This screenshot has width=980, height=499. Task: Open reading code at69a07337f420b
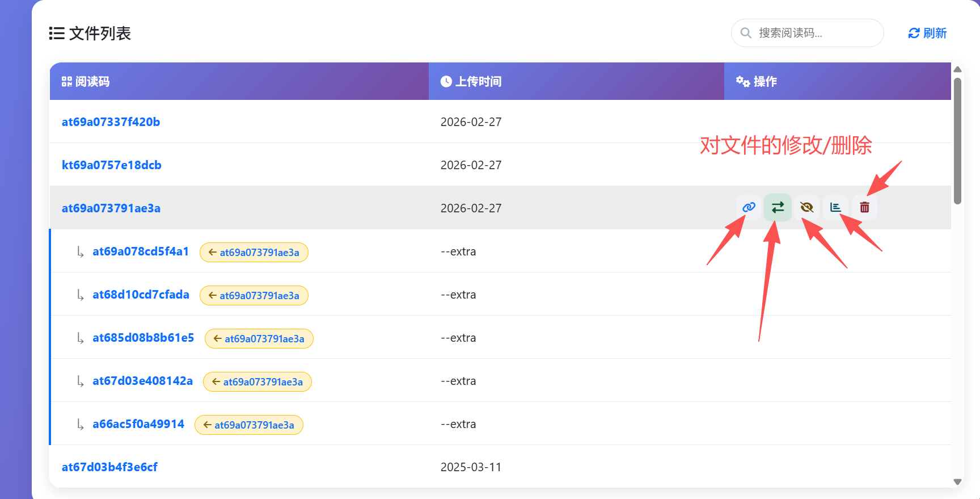pos(111,122)
